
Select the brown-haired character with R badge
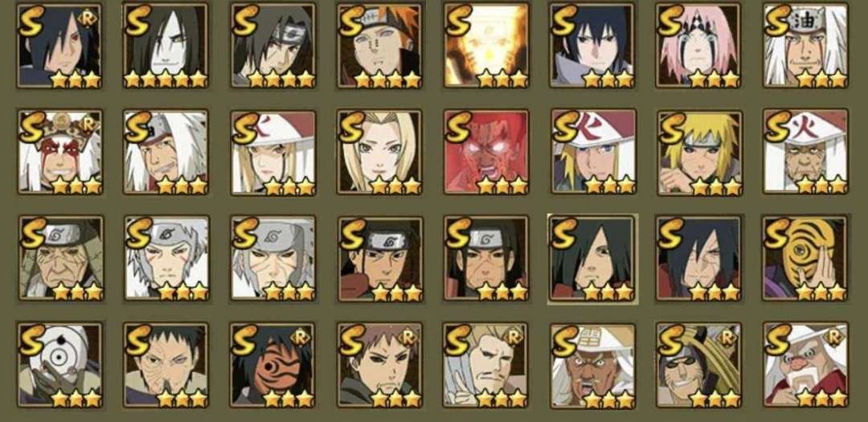pyautogui.click(x=379, y=365)
